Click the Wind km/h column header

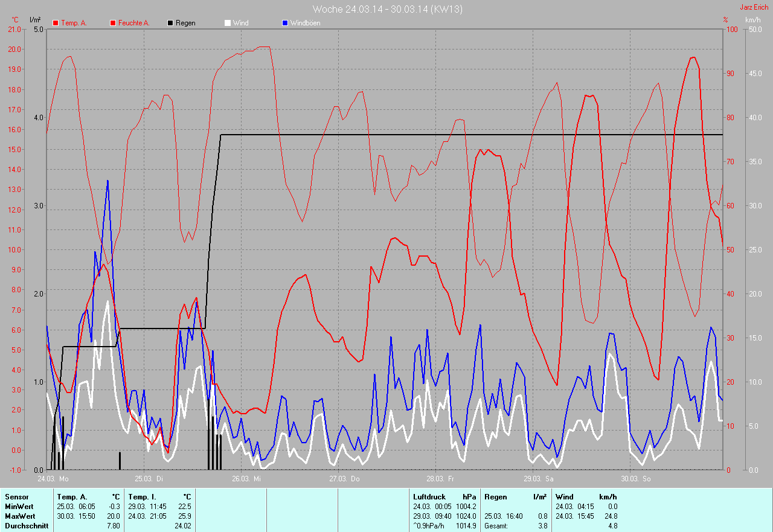(x=586, y=497)
